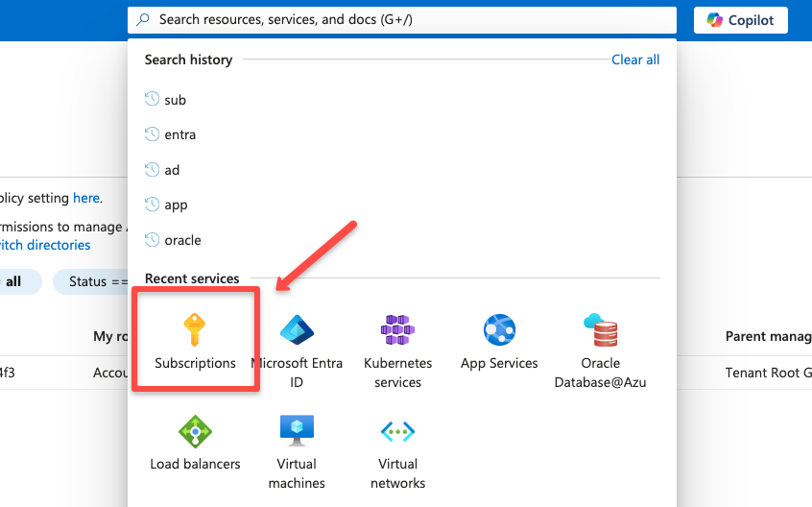The height and width of the screenshot is (507, 812).
Task: Open the Oracle Database@Azure icon
Action: pos(601,330)
